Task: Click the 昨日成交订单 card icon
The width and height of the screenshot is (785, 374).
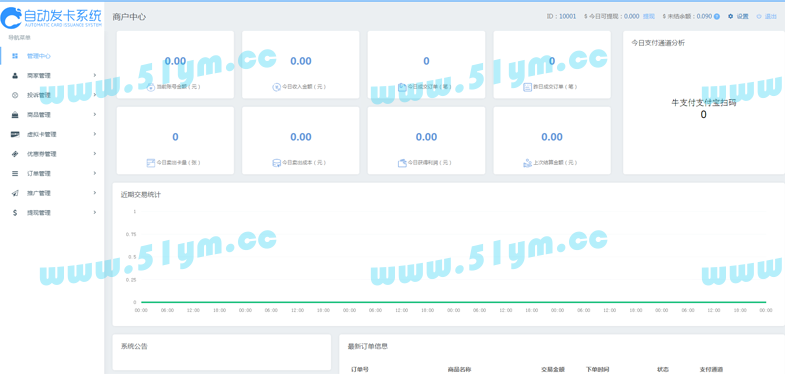Action: coord(527,87)
